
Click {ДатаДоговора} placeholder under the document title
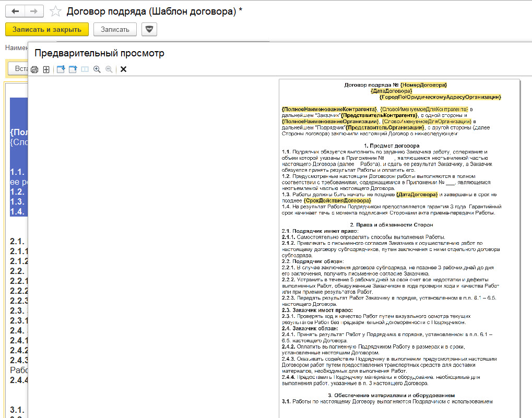point(391,91)
